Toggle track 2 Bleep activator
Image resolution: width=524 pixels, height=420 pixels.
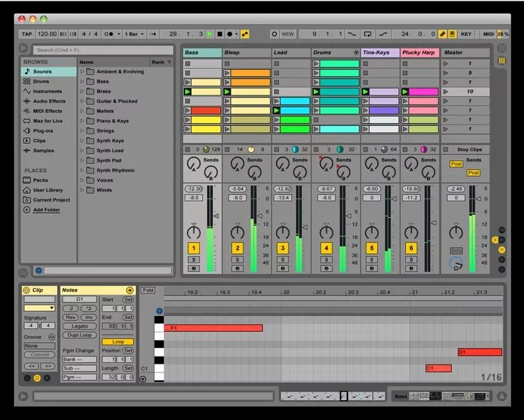coord(238,248)
